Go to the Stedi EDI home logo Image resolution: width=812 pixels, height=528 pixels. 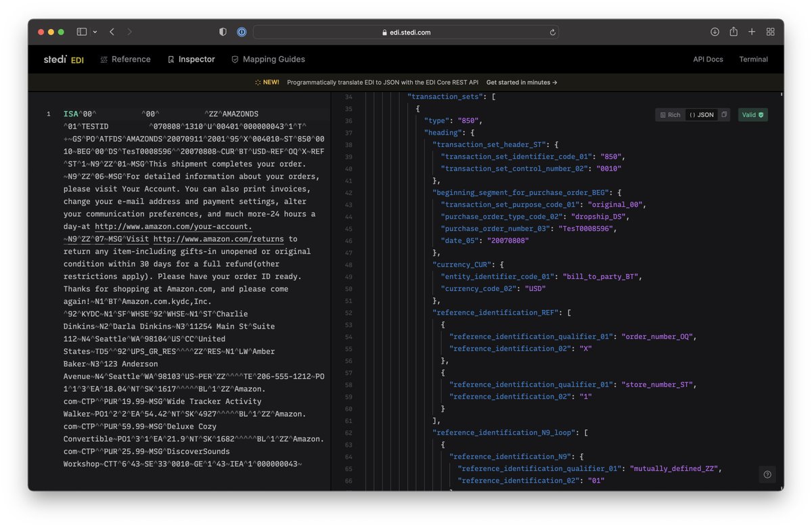pyautogui.click(x=64, y=60)
